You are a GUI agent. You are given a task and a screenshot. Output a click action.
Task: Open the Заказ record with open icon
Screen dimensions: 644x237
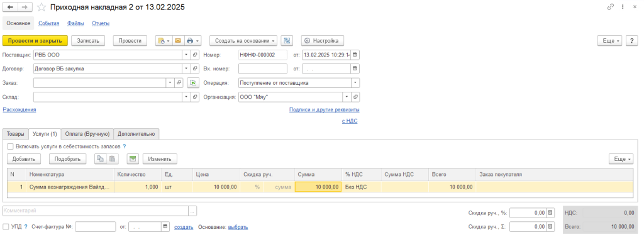[x=179, y=82]
